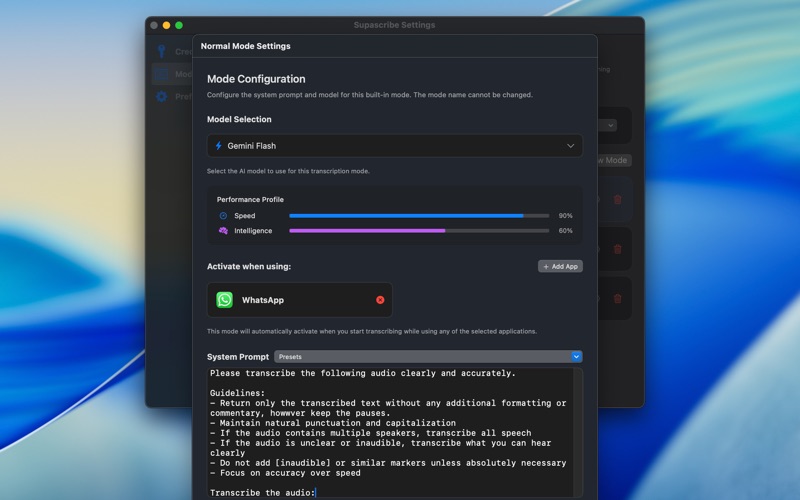Click the blue Speed performance bar
The image size is (800, 500).
click(419, 216)
